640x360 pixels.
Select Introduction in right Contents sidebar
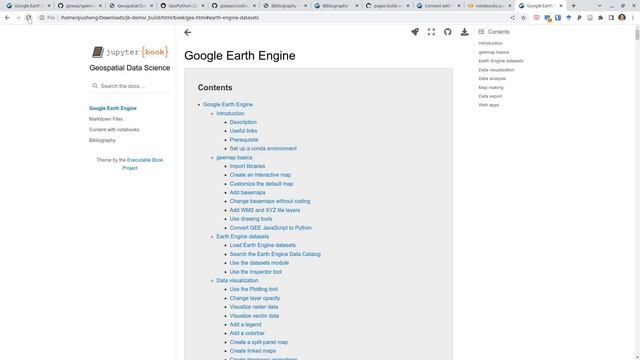point(490,43)
